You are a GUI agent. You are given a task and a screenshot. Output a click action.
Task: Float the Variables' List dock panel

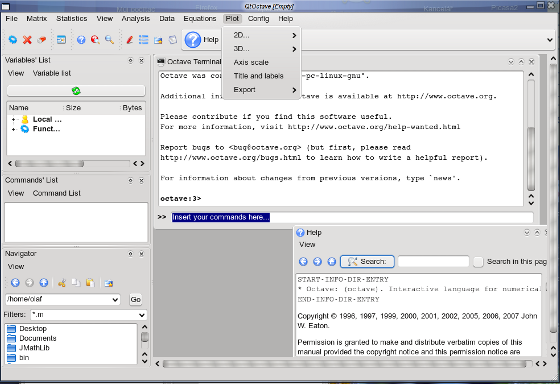coord(130,61)
